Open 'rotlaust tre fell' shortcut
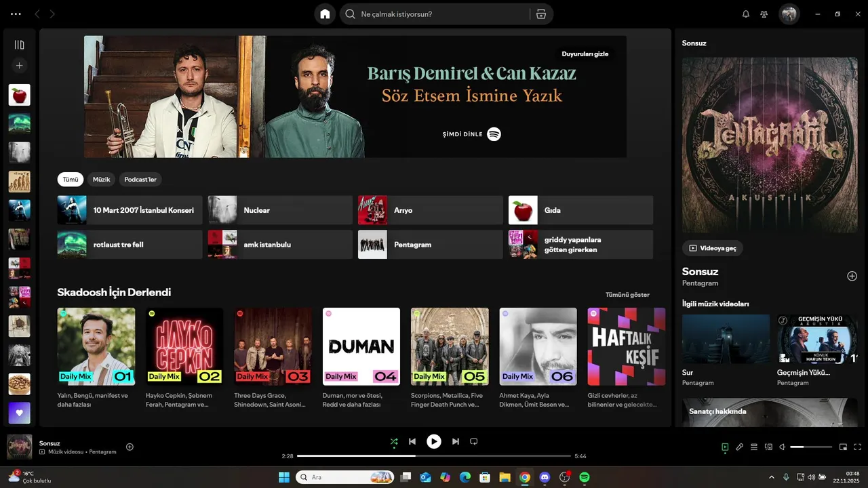The height and width of the screenshot is (488, 868). point(130,245)
